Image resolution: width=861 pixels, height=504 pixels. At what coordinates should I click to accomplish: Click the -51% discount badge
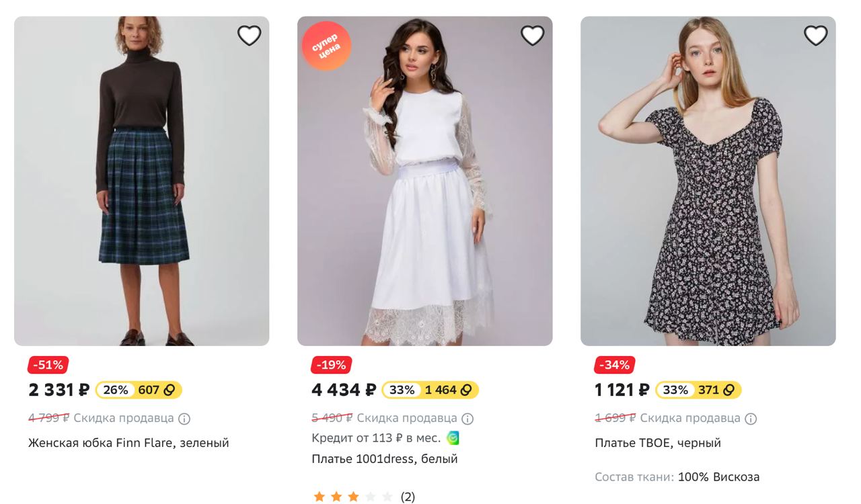coord(48,365)
